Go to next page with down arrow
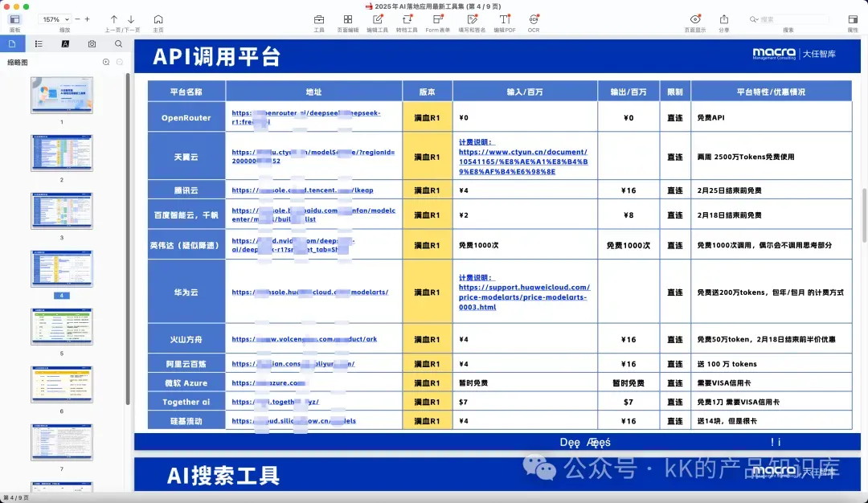 point(131,19)
